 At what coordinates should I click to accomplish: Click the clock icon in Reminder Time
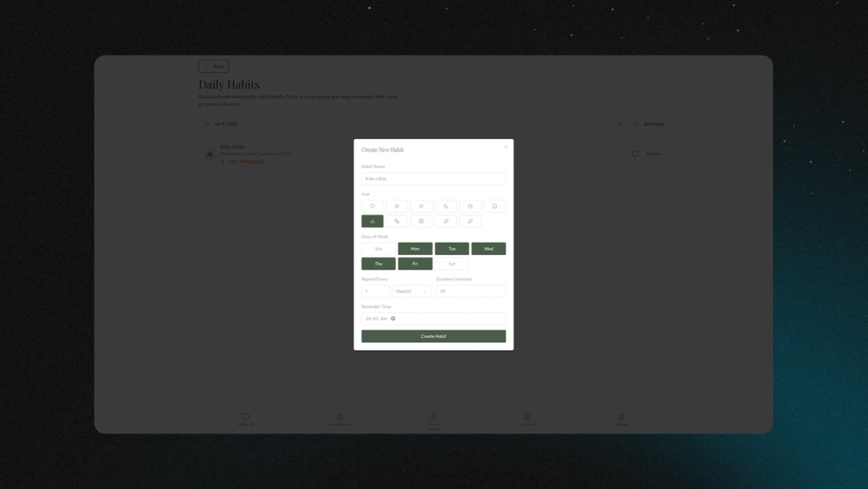[393, 318]
